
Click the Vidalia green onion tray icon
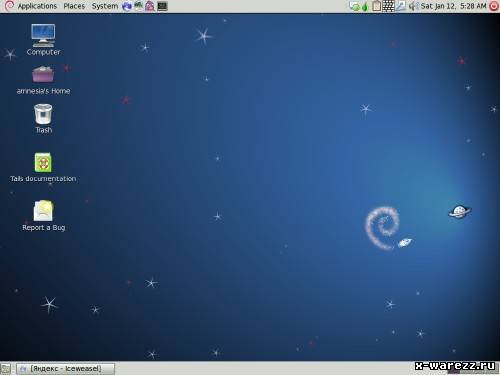(x=365, y=6)
